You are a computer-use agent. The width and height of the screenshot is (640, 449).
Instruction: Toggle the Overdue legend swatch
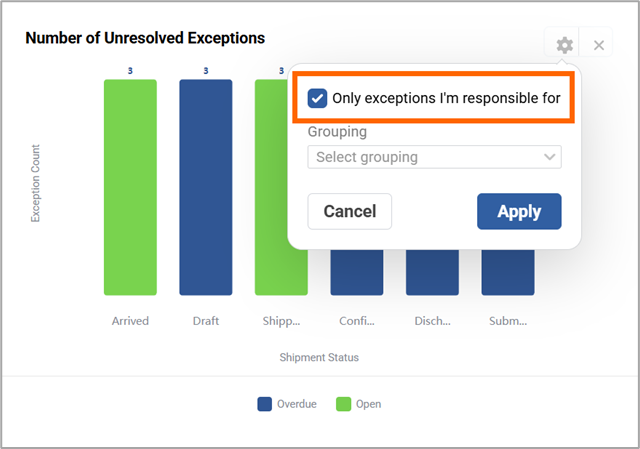click(264, 404)
